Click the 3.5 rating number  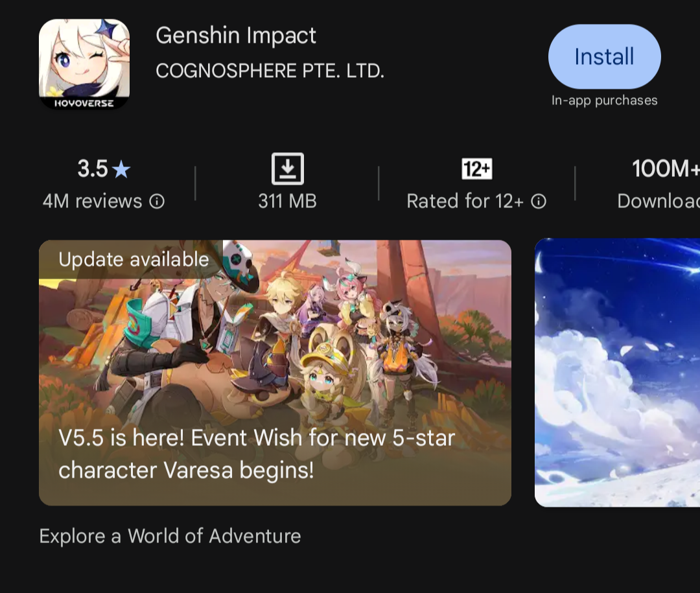(x=93, y=169)
